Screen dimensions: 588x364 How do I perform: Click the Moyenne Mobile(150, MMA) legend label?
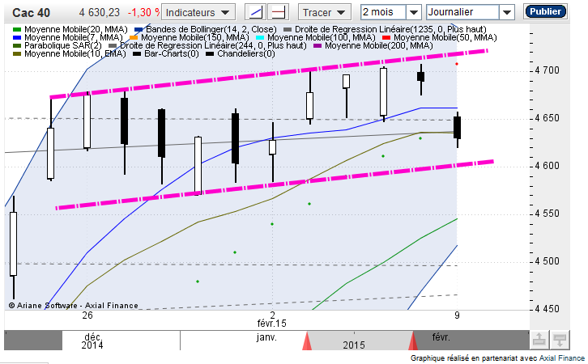pos(195,37)
